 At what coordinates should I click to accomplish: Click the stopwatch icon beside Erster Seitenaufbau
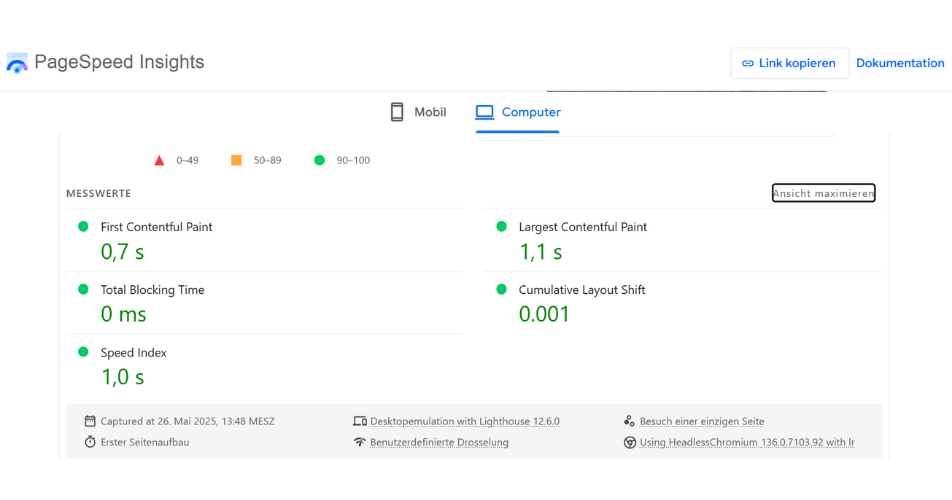(x=90, y=442)
